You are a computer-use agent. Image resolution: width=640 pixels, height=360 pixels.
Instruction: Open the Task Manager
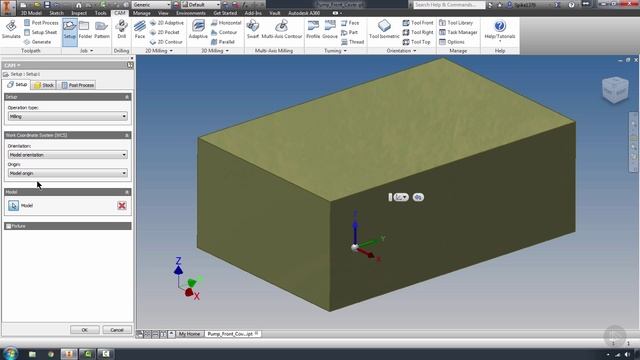tap(458, 32)
